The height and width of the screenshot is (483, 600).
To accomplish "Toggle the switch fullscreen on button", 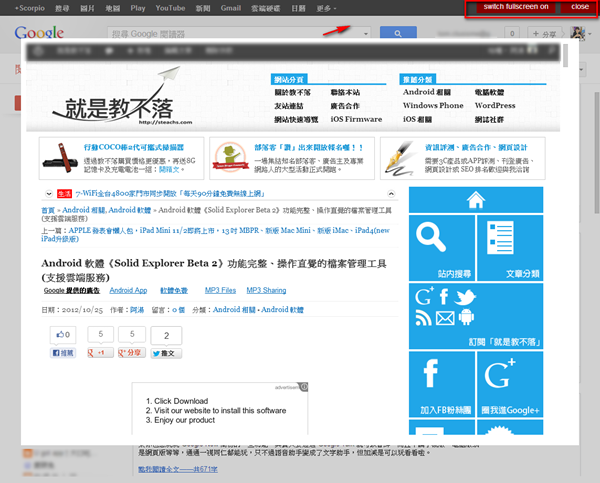I will (514, 7).
